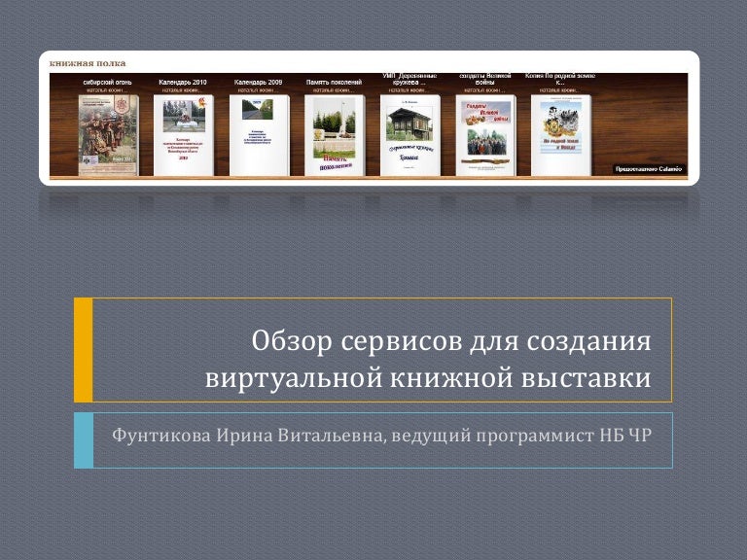Click the 'солдаты Великой войны' title text
The image size is (747, 560).
click(x=485, y=79)
